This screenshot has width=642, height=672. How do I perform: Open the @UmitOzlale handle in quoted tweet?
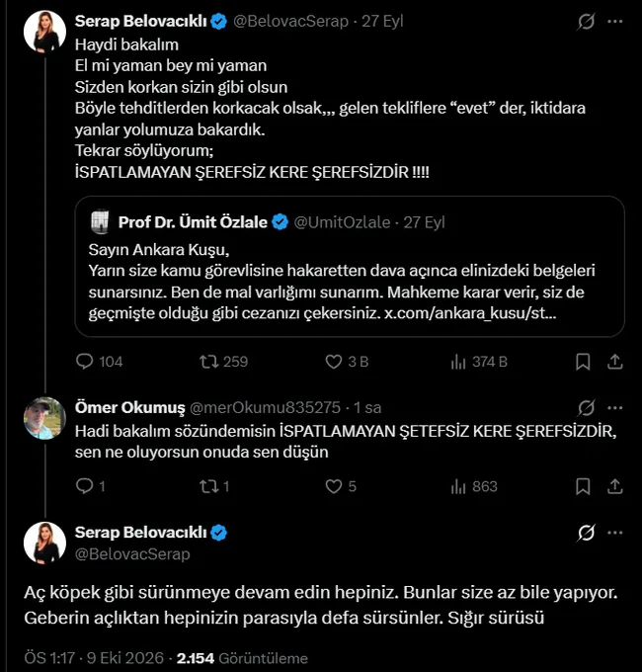pyautogui.click(x=342, y=222)
